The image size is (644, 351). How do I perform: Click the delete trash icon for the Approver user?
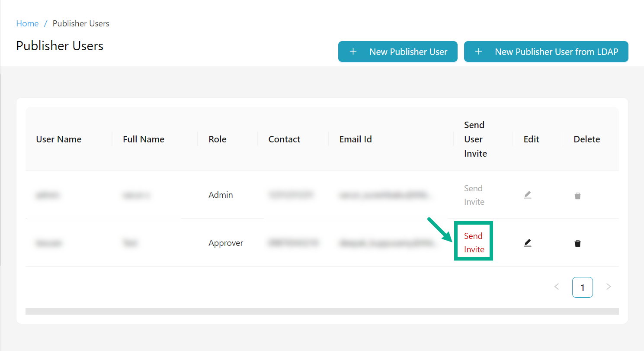pos(577,243)
